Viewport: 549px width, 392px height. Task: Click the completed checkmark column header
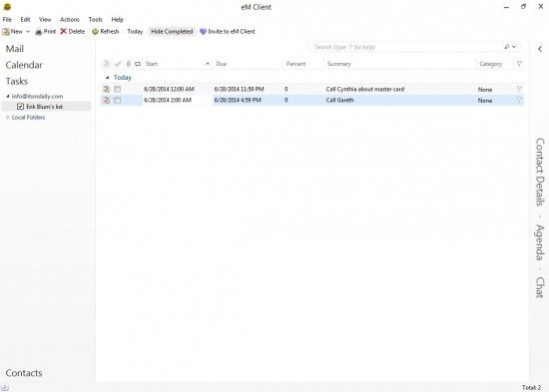coord(118,64)
